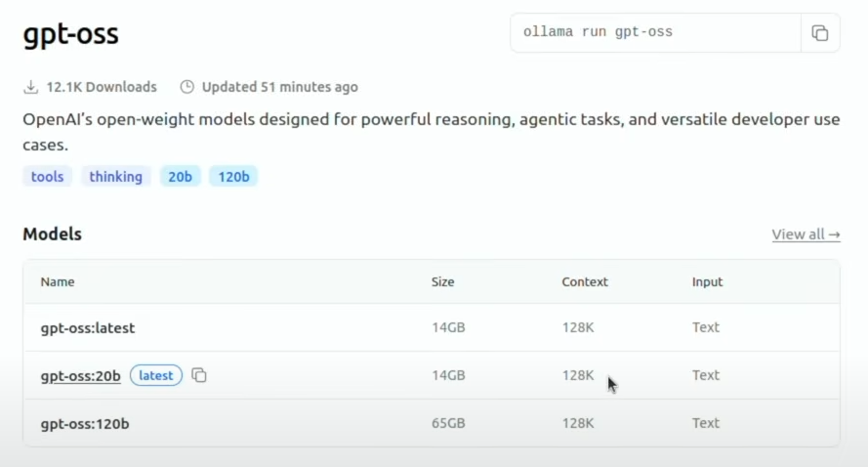868x467 pixels.
Task: Click the 65GB size of gpt-oss:120b
Action: click(448, 423)
